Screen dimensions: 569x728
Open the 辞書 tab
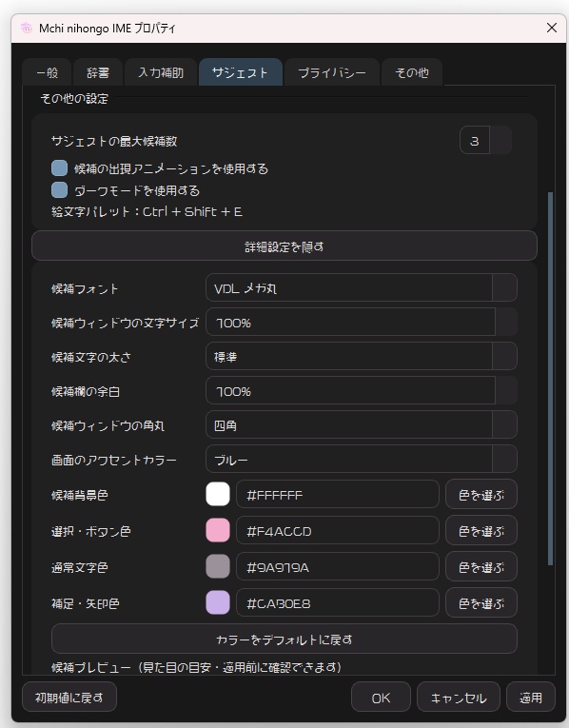[x=98, y=72]
